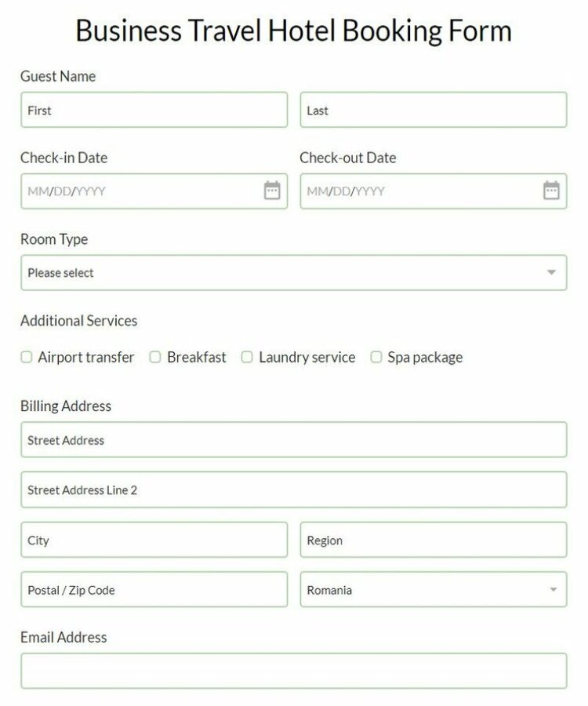
Task: Click the Email Address input box
Action: coord(294,671)
